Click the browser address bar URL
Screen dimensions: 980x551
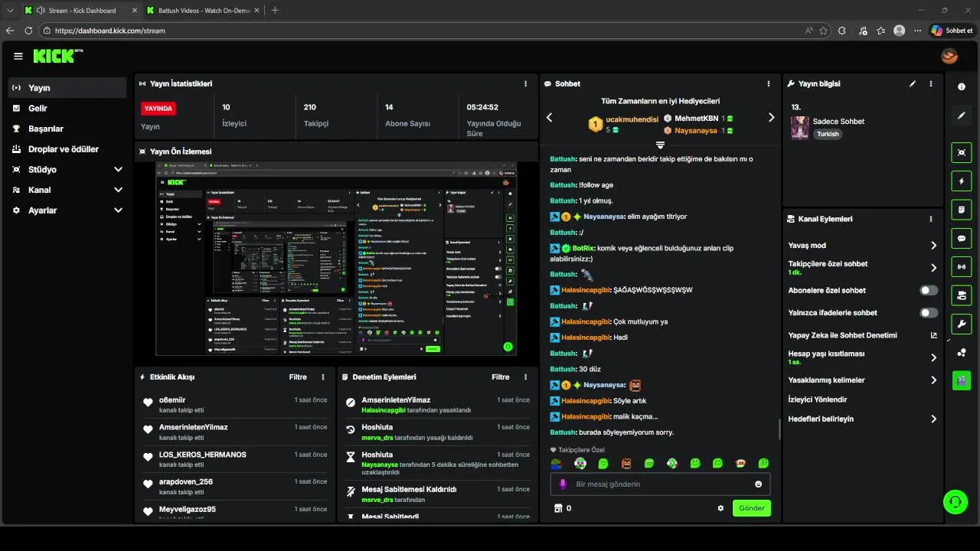(110, 31)
